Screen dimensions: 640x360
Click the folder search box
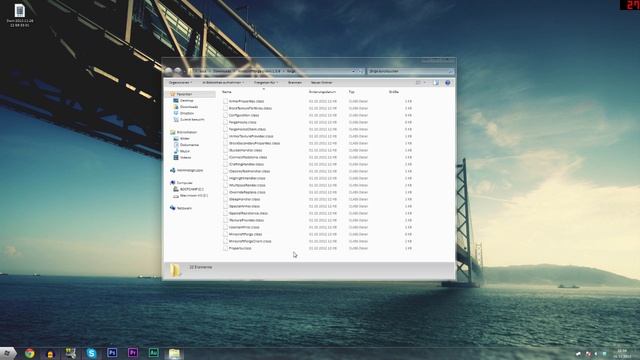click(x=410, y=71)
